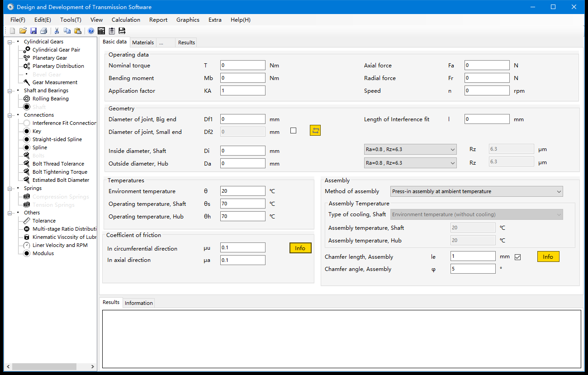Screen dimensions: 588x375
Task: Click the Info button next to Coefficient of friction
Action: click(300, 248)
